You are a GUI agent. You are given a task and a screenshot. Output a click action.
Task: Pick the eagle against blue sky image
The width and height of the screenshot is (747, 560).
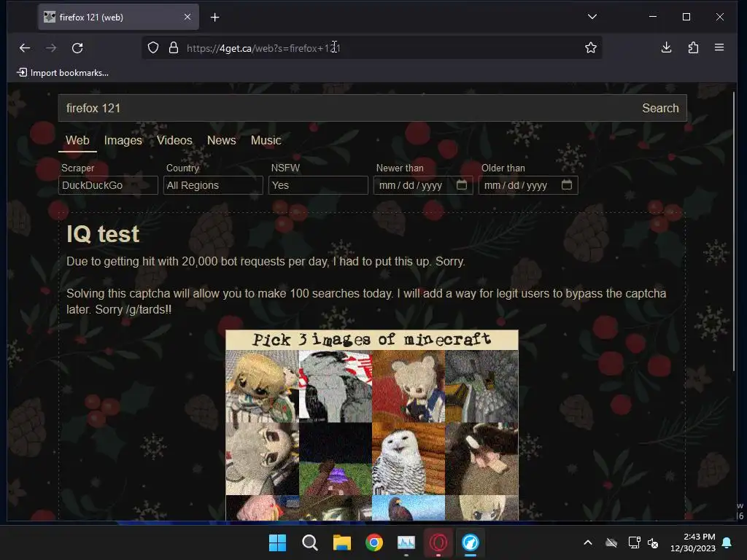pos(409,507)
